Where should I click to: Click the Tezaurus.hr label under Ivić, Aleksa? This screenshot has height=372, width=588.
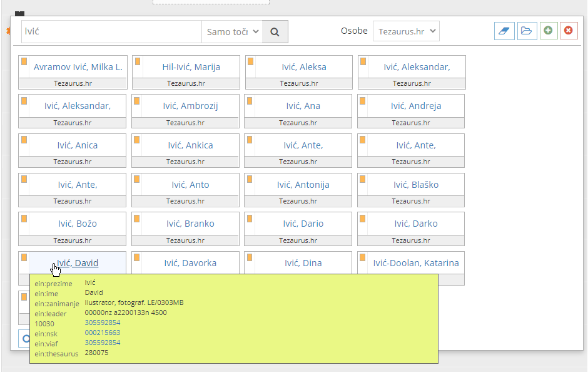298,83
